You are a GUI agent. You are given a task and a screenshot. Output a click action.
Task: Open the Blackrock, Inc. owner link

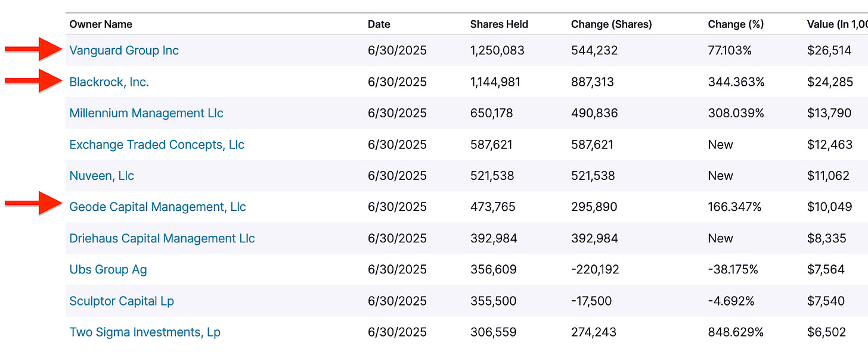click(109, 82)
